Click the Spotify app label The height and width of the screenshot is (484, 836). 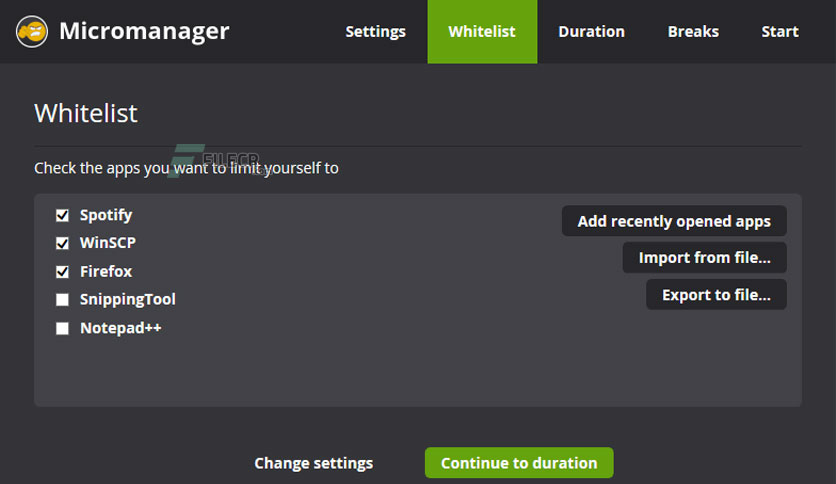coord(106,215)
